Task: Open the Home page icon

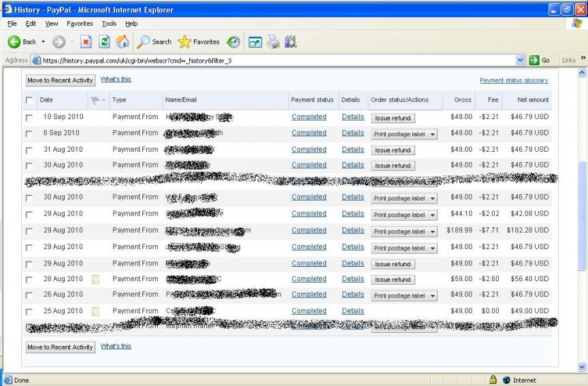Action: [x=122, y=42]
